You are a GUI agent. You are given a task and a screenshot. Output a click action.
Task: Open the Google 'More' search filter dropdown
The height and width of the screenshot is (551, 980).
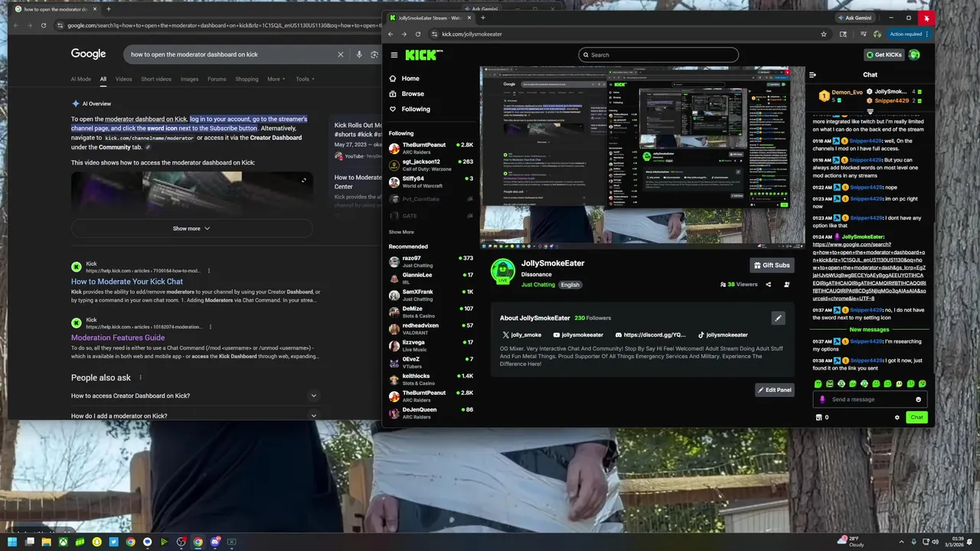point(276,79)
